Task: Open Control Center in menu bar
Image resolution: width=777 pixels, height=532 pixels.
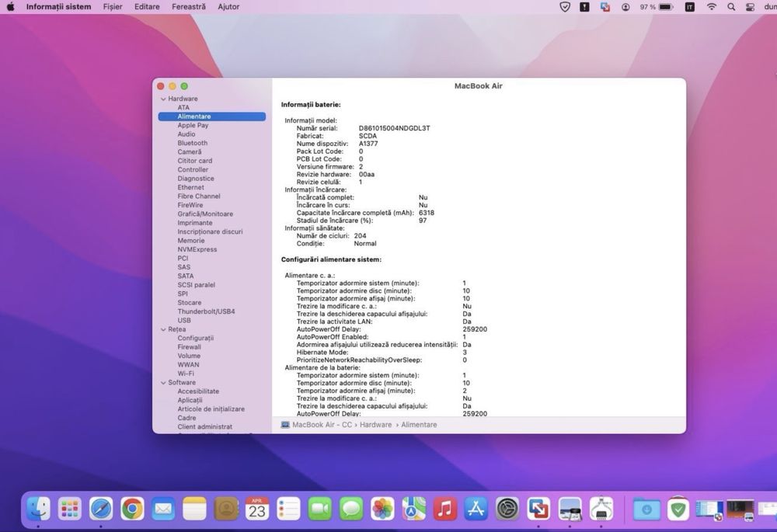Action: coord(749,7)
